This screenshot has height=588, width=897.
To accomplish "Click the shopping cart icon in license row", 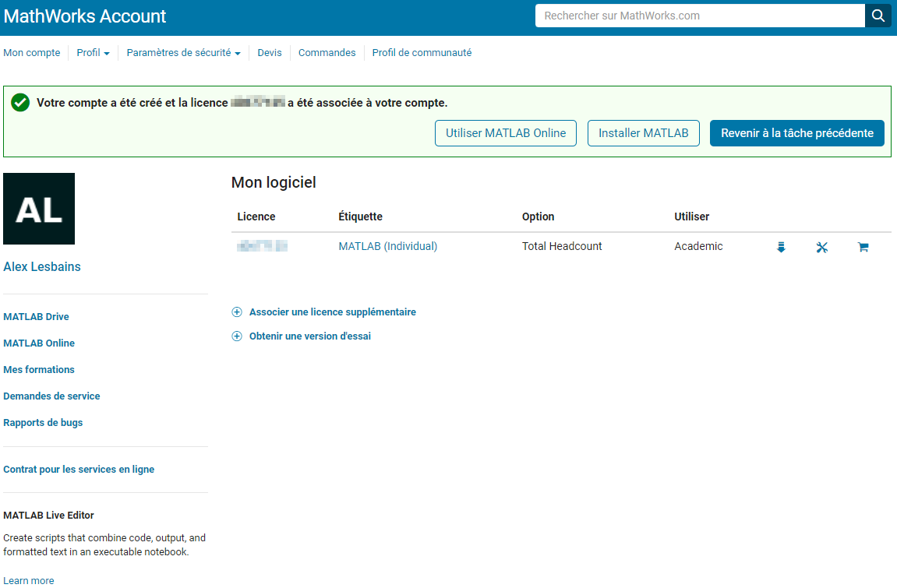I will coord(863,247).
